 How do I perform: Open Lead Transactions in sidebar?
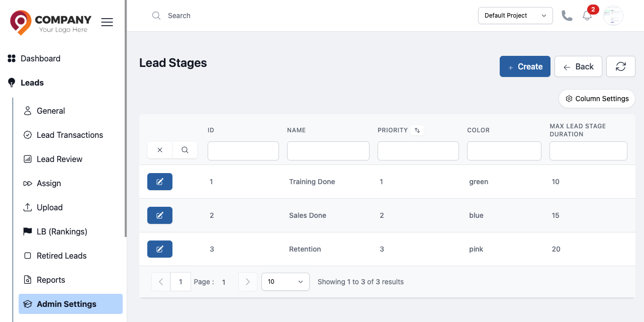(70, 135)
